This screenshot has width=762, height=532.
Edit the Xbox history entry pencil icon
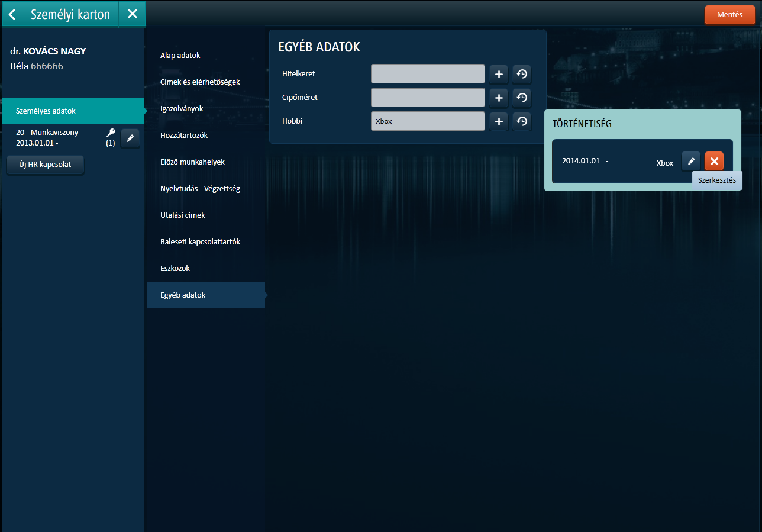tap(691, 161)
